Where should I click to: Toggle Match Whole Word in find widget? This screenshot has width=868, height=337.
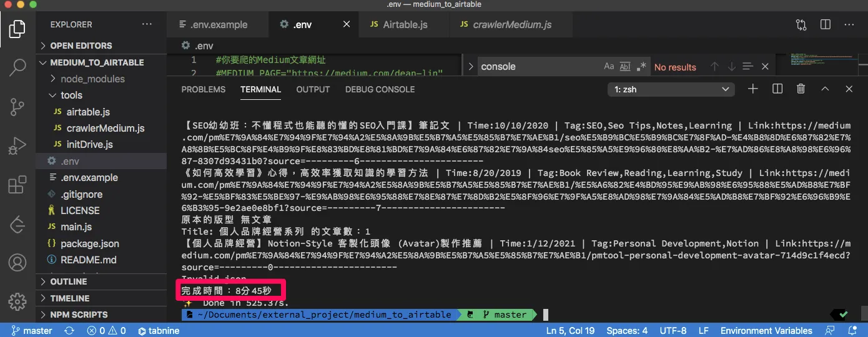coord(625,66)
